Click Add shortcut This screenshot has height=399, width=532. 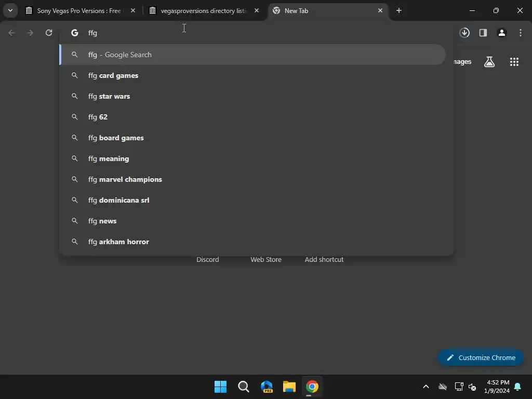pos(324,259)
